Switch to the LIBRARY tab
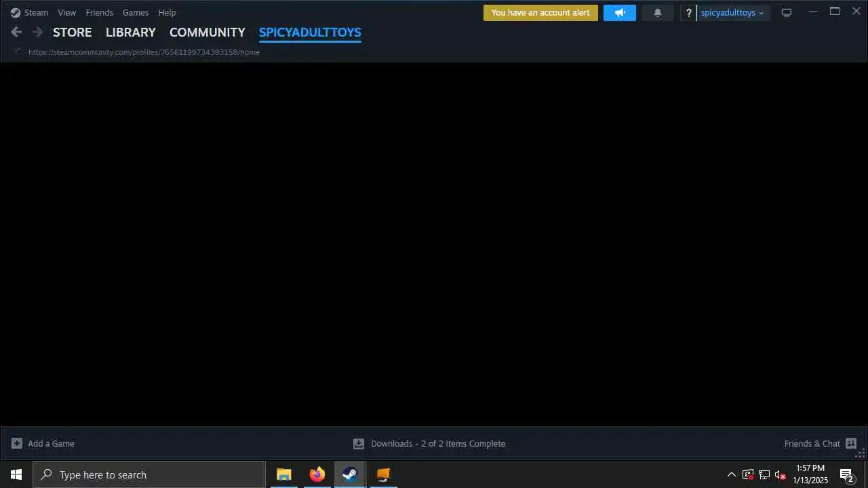Viewport: 868px width, 488px height. pos(131,32)
